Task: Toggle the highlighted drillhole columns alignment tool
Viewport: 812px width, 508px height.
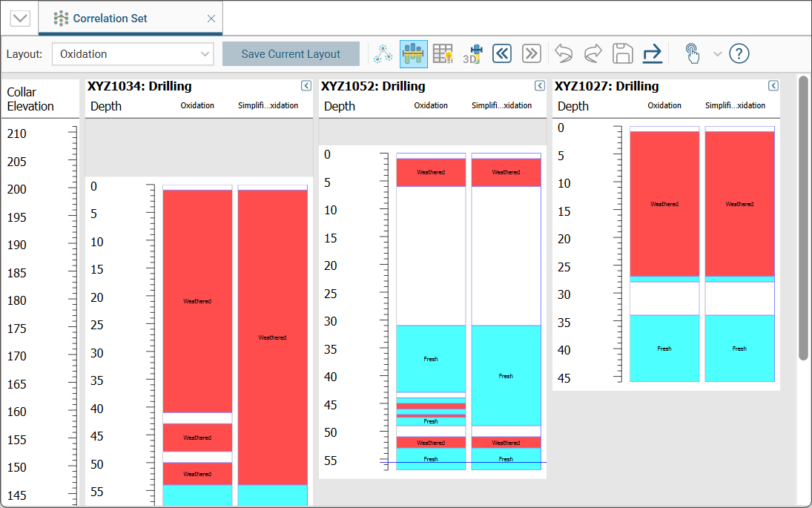Action: [414, 53]
